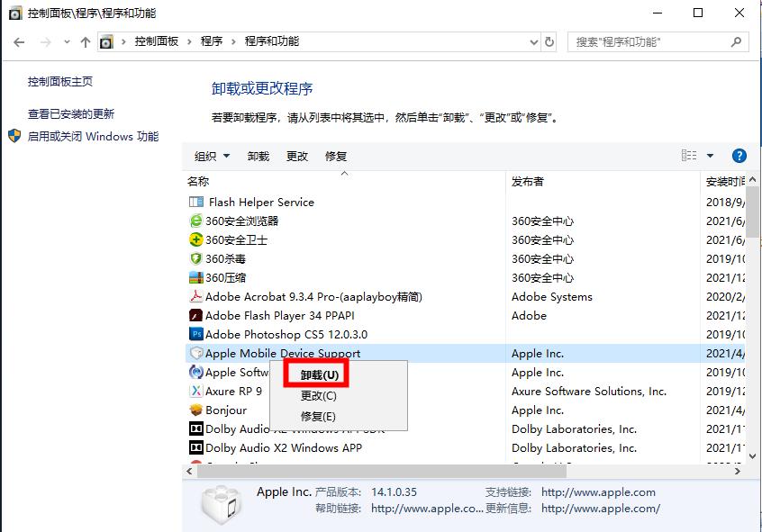Choose 修复(E) from the context menu

coord(317,414)
